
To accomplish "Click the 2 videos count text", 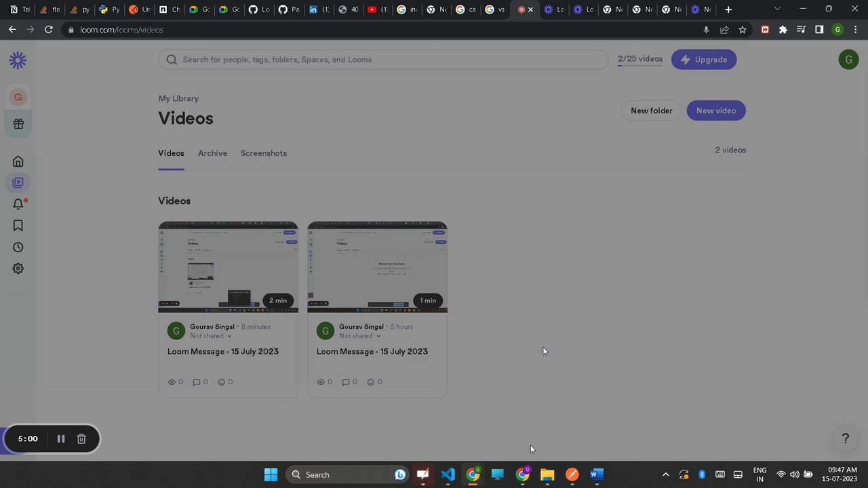I will point(730,150).
